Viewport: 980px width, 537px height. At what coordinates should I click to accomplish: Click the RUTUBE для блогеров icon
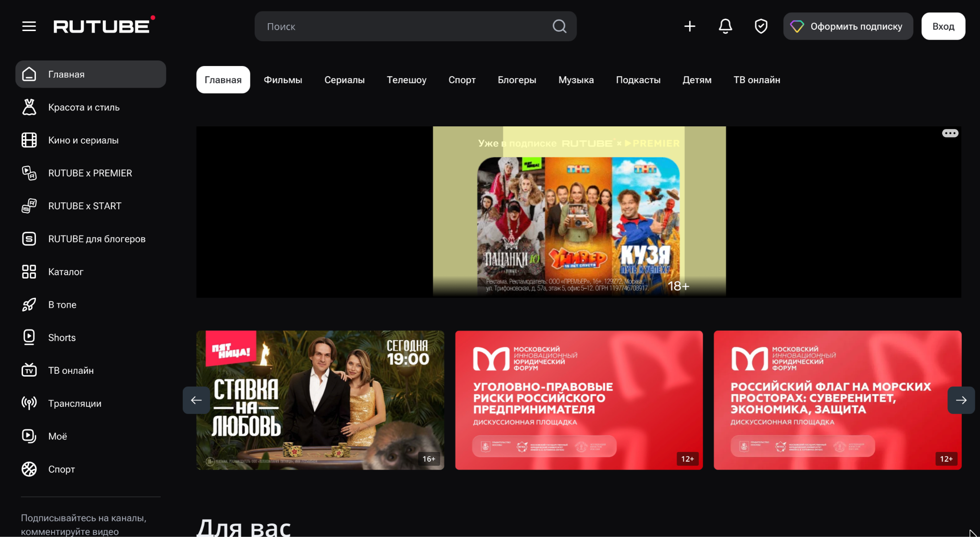29,239
